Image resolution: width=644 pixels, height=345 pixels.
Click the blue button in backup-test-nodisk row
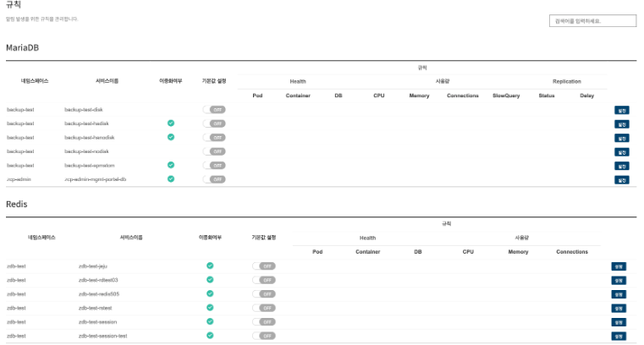pos(622,152)
